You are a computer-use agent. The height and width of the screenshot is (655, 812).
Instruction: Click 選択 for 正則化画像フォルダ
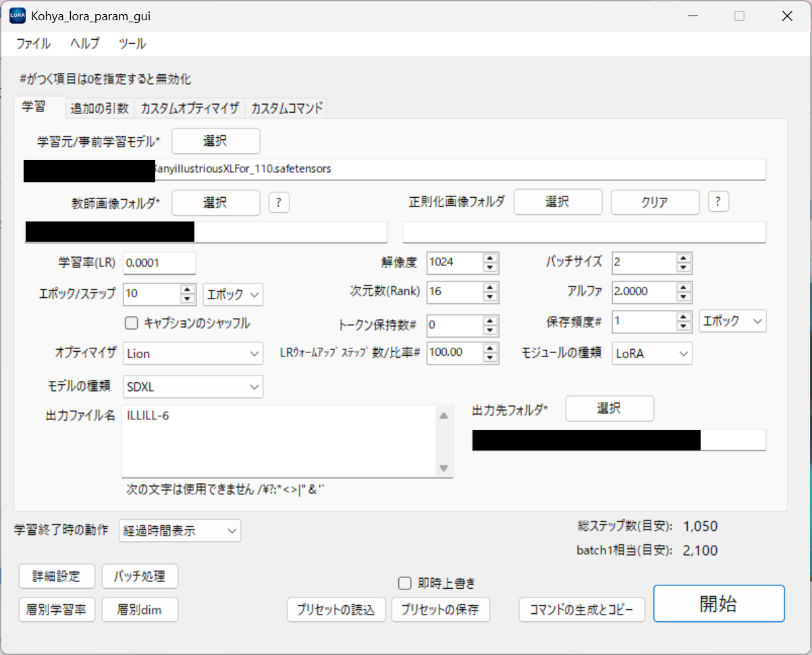coord(558,202)
